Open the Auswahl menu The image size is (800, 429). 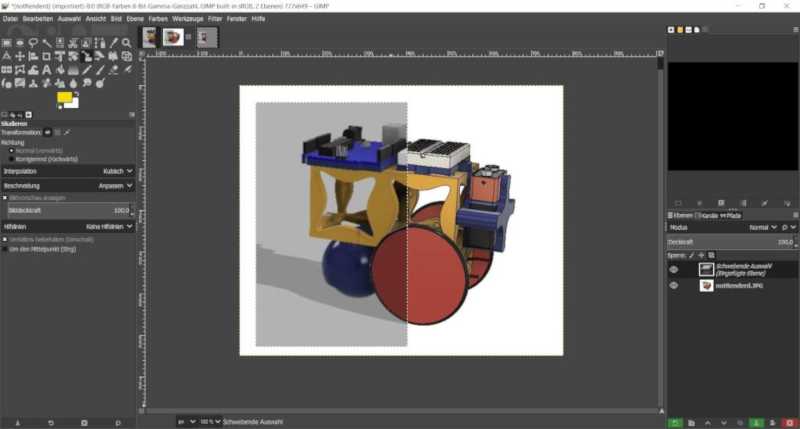click(69, 19)
